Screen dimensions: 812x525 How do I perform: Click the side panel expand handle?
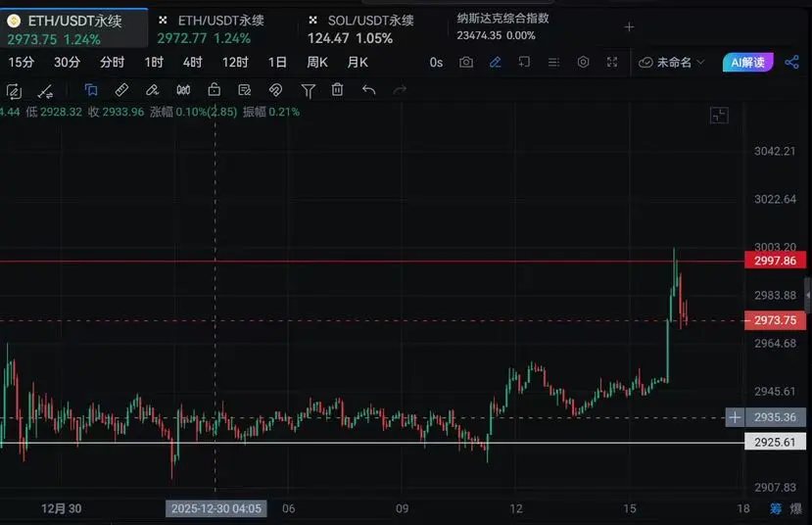coord(808,295)
